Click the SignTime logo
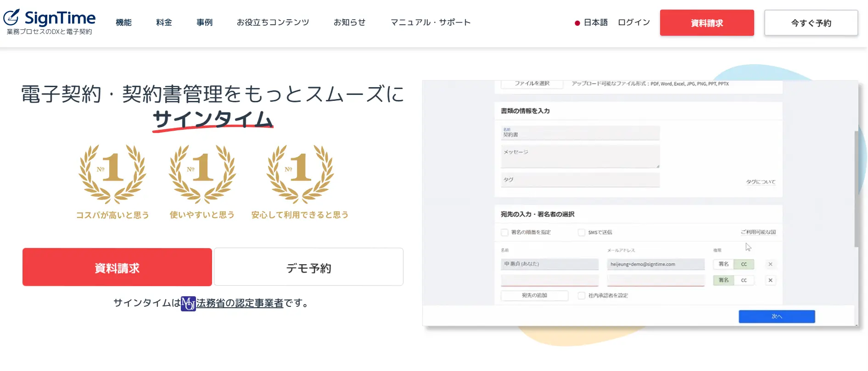 (50, 22)
